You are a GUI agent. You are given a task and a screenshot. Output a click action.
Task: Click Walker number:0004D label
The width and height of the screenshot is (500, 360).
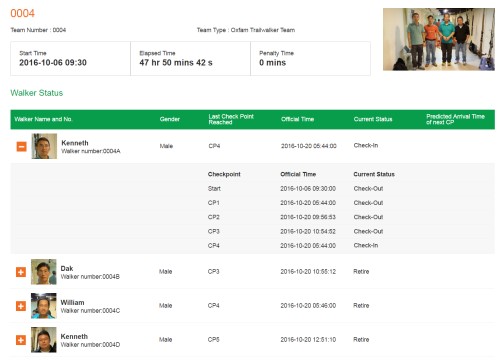[90, 344]
